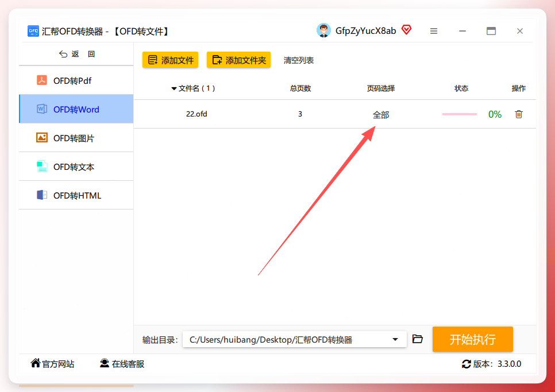Delete 22.ofd with the trash icon
Screen dimensions: 555x392
tap(519, 114)
